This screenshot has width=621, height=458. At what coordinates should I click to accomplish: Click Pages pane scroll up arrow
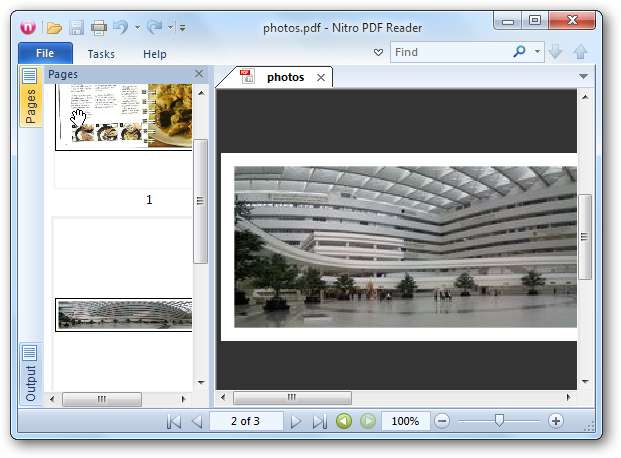pyautogui.click(x=201, y=93)
